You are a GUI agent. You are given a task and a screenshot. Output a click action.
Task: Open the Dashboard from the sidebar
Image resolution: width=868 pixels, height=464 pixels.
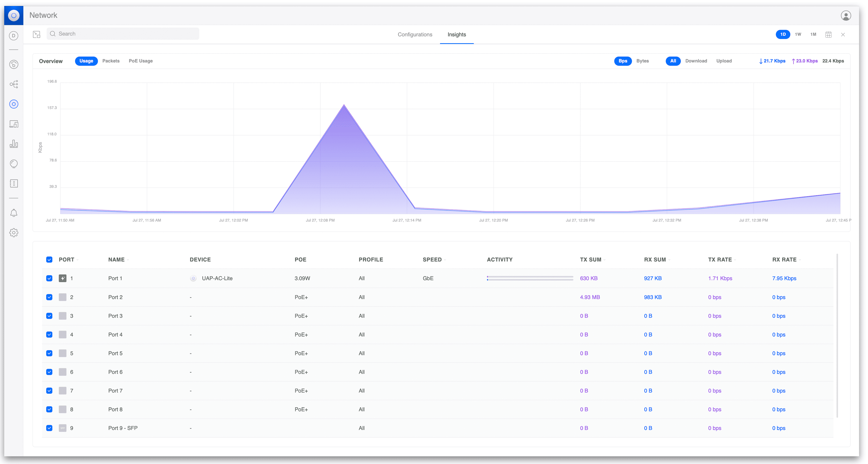[13, 35]
